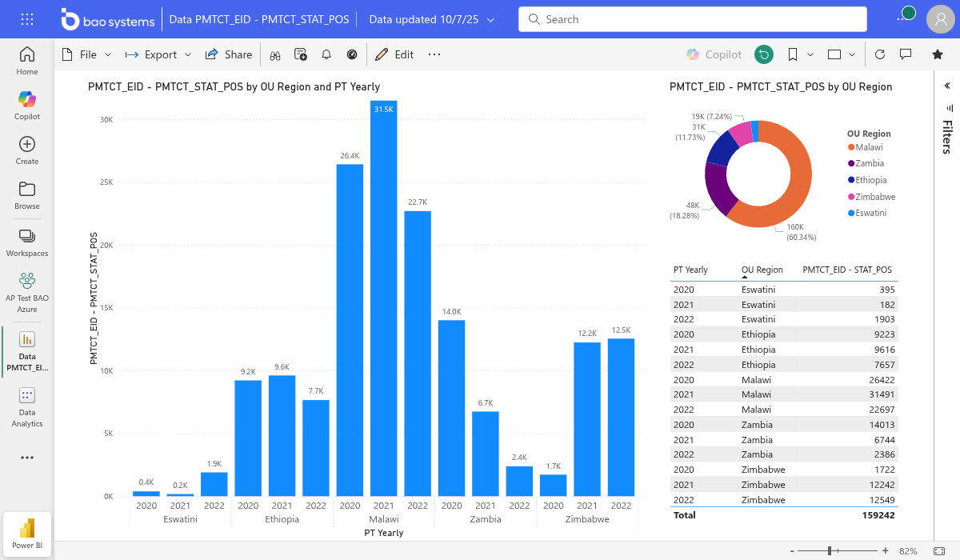The width and height of the screenshot is (960, 560).
Task: Expand the Export dropdown
Action: point(158,54)
